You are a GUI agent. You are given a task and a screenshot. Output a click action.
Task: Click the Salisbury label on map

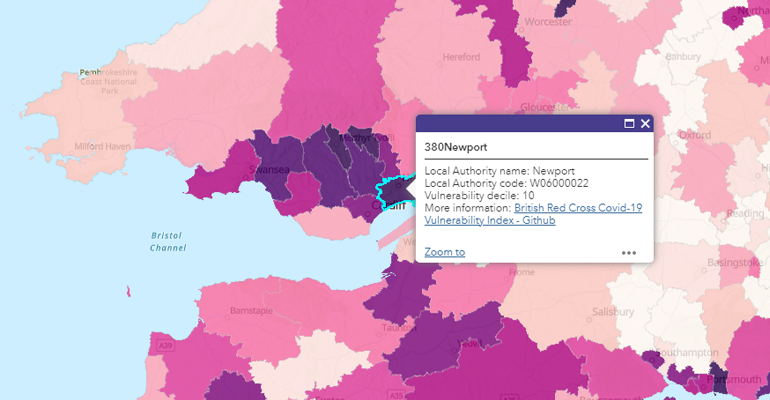coord(613,312)
